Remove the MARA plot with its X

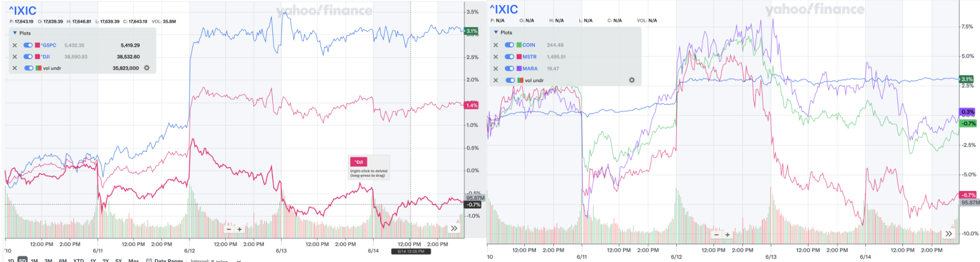tap(496, 69)
